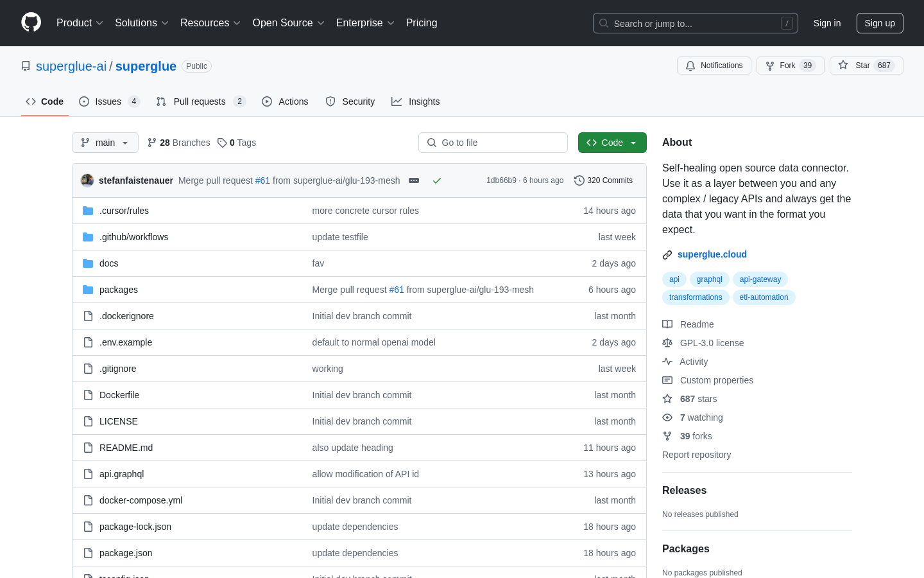Open the api.graphql file

click(122, 474)
